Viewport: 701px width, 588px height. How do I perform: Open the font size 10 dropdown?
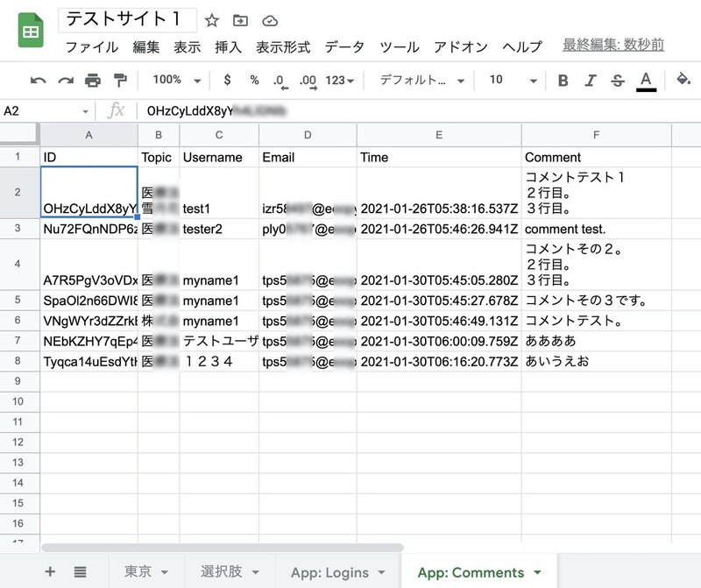pos(513,81)
